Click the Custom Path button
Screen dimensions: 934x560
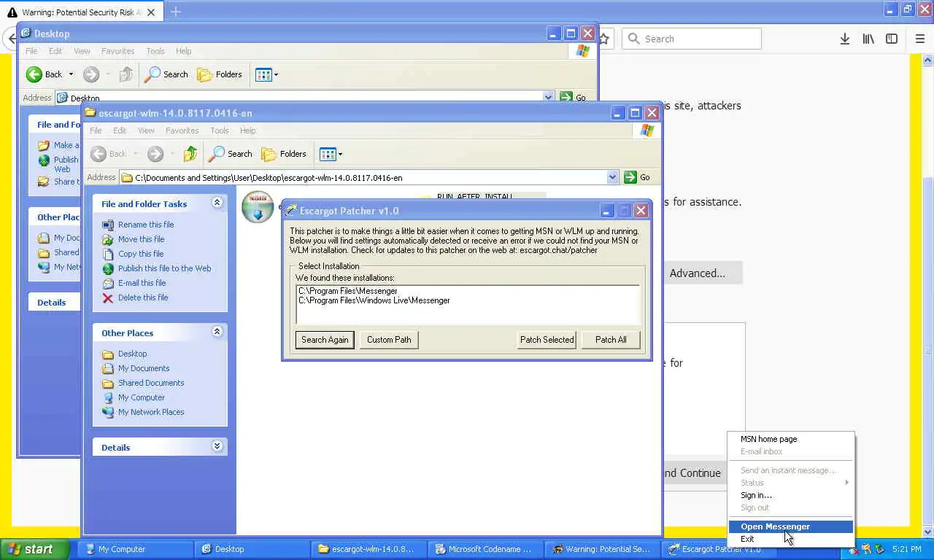389,340
